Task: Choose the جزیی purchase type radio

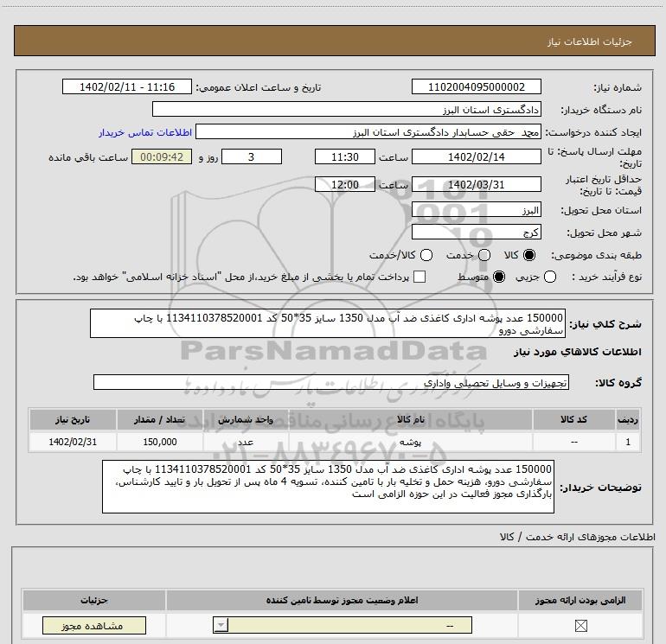Action: pos(550,277)
